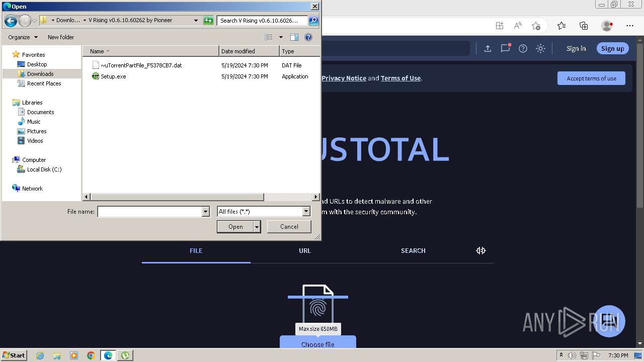Open Recent Places in navigation pane
Viewport: 644px width, 362px height.
click(x=44, y=83)
